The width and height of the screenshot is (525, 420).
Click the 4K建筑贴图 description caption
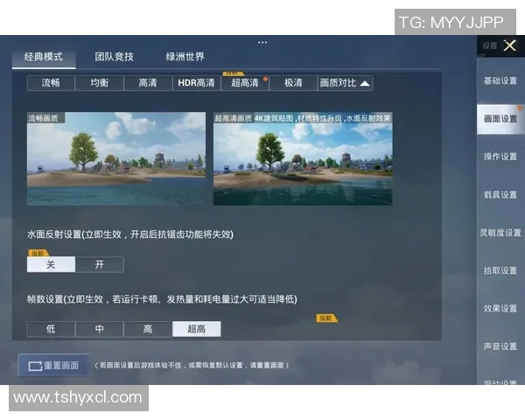coord(323,118)
